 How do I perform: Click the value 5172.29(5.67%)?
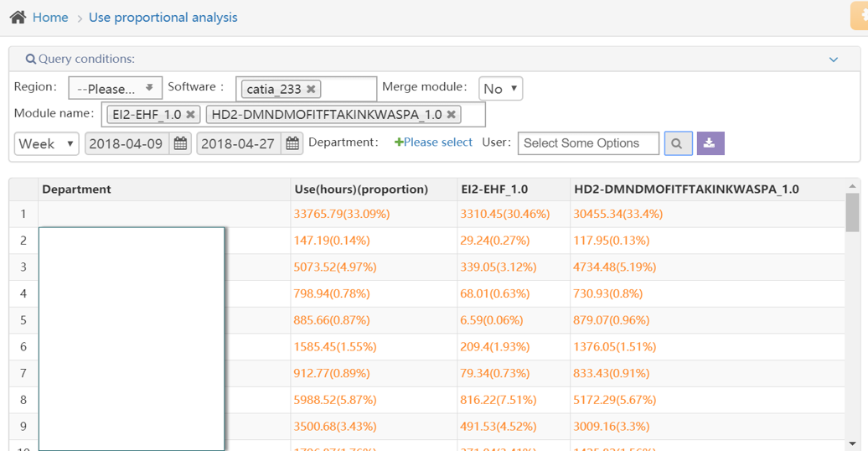pyautogui.click(x=614, y=400)
